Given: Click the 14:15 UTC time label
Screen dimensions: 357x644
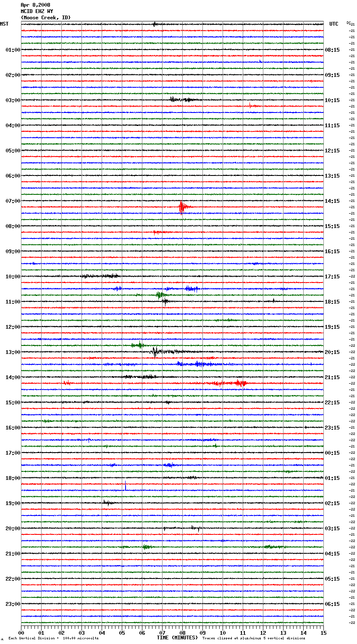Looking at the screenshot, I should [x=332, y=201].
